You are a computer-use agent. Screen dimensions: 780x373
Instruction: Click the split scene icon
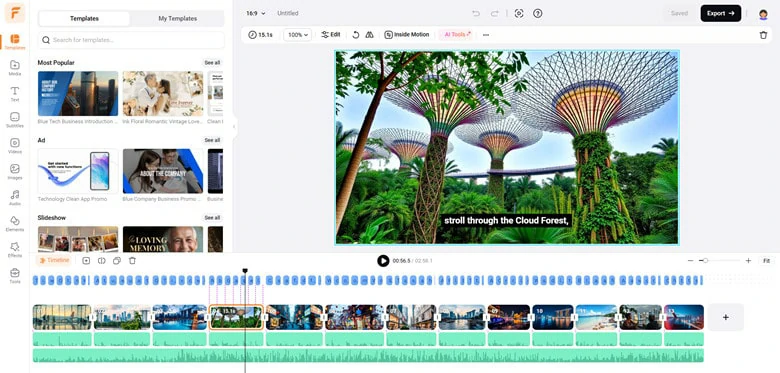point(101,261)
